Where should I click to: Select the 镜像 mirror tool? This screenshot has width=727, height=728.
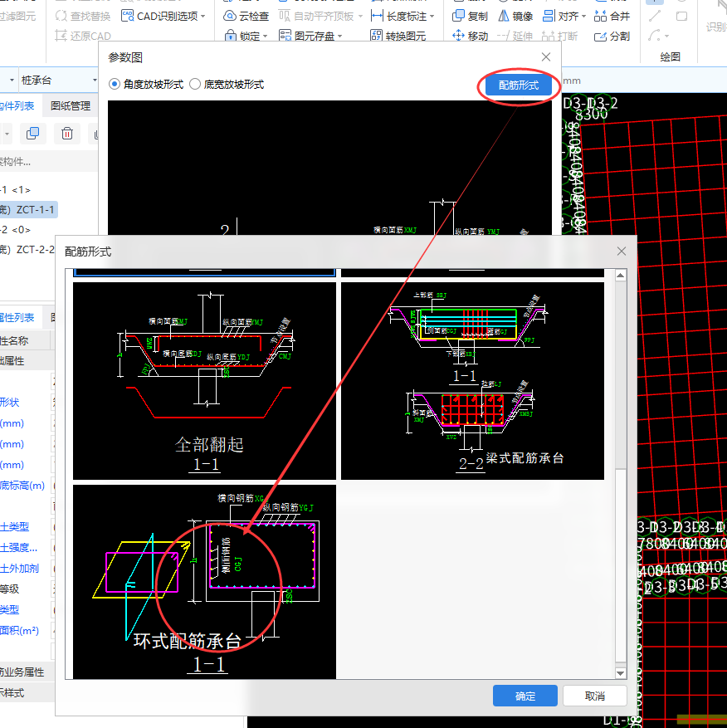coord(515,17)
